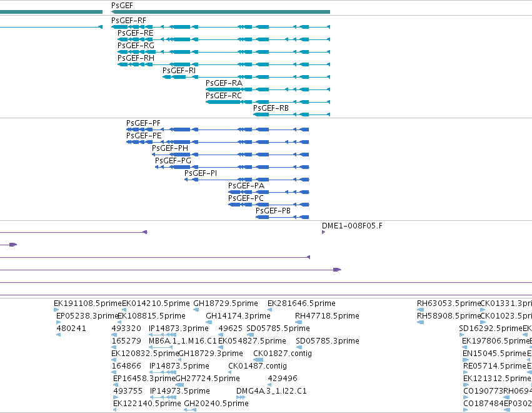
Task: Select the small arrow glyph under DME1-008F05.F
Action: (x=323, y=232)
